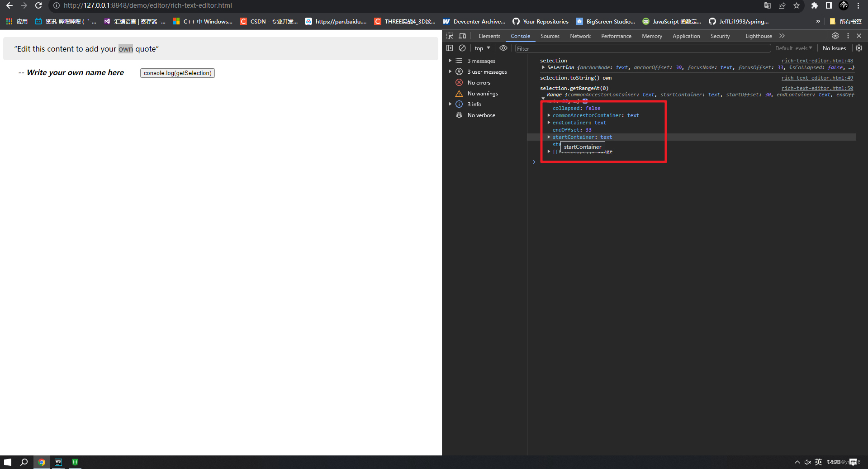
Task: Open the Chrome extensions puzzle icon
Action: (815, 5)
